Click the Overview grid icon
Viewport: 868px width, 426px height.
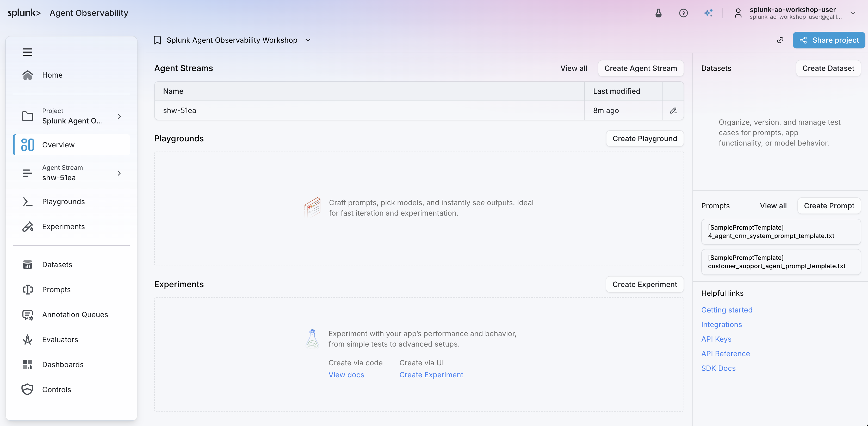point(28,145)
